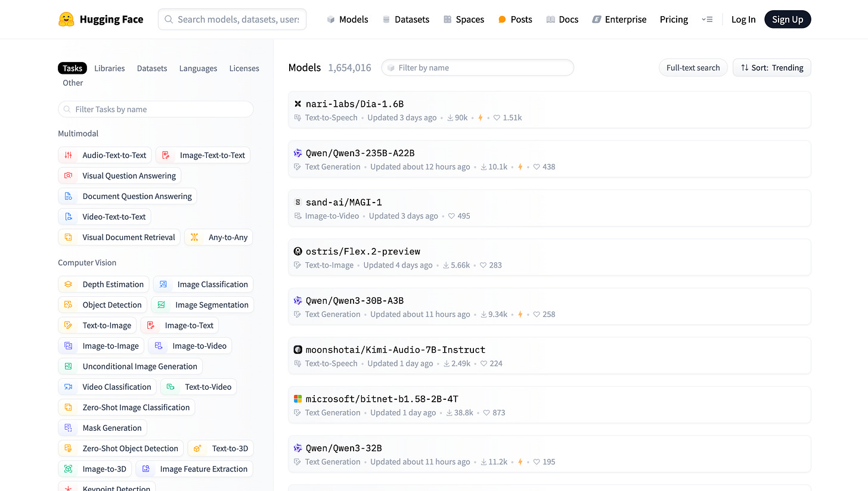868x491 pixels.
Task: Select the Video-Text-to-Text task icon
Action: tap(68, 216)
